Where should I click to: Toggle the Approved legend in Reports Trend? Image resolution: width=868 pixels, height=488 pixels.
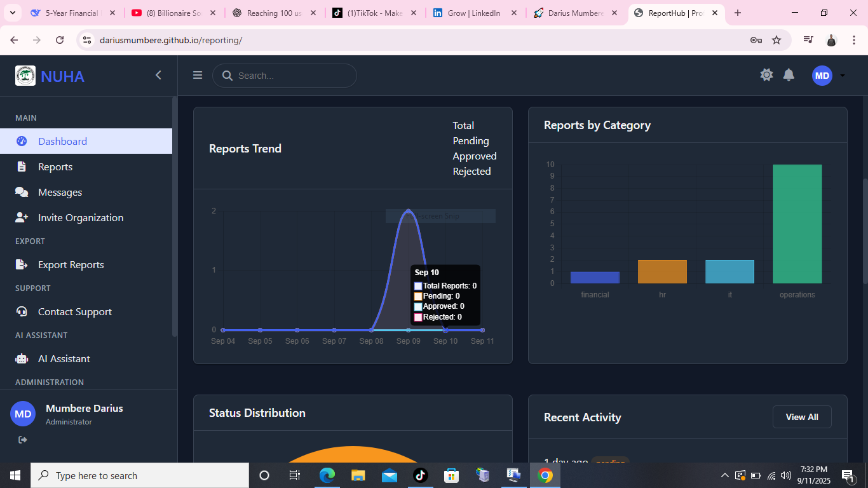[475, 156]
